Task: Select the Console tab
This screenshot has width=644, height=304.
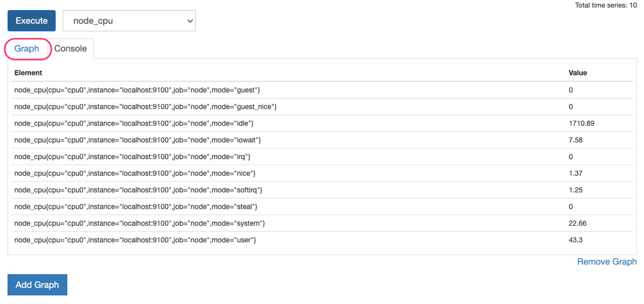Action: click(70, 49)
